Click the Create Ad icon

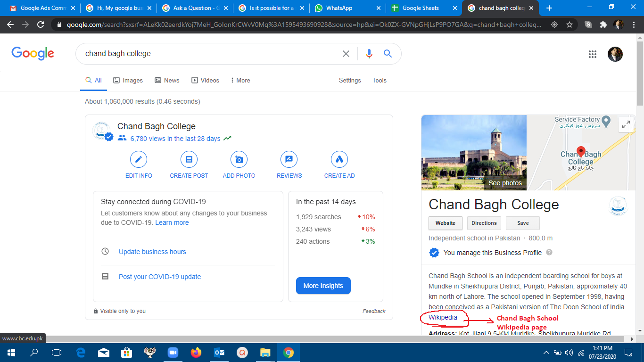(x=339, y=160)
